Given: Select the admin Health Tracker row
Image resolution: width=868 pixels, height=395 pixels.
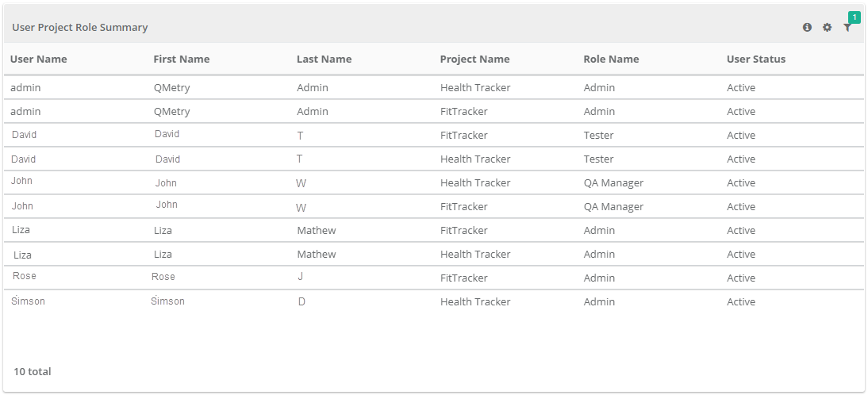Looking at the screenshot, I should pos(433,87).
